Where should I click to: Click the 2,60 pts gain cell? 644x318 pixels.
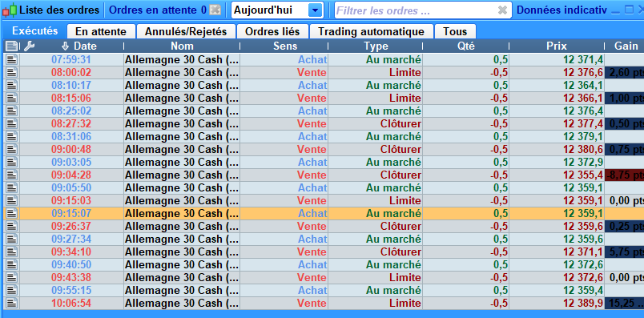[x=625, y=73]
